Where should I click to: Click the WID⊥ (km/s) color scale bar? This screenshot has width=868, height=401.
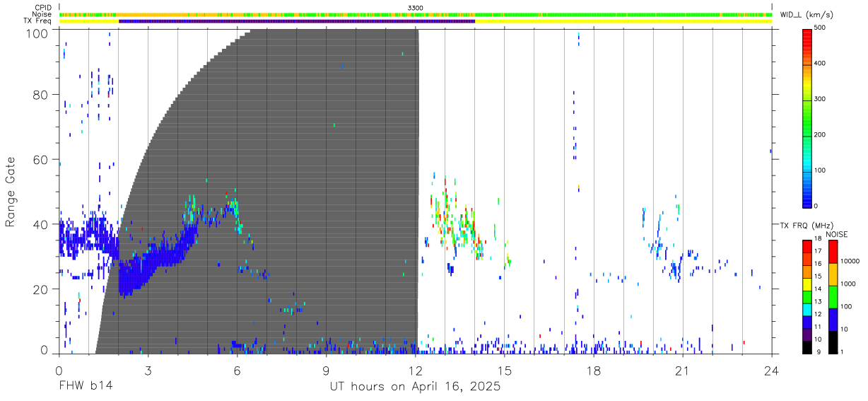point(807,117)
